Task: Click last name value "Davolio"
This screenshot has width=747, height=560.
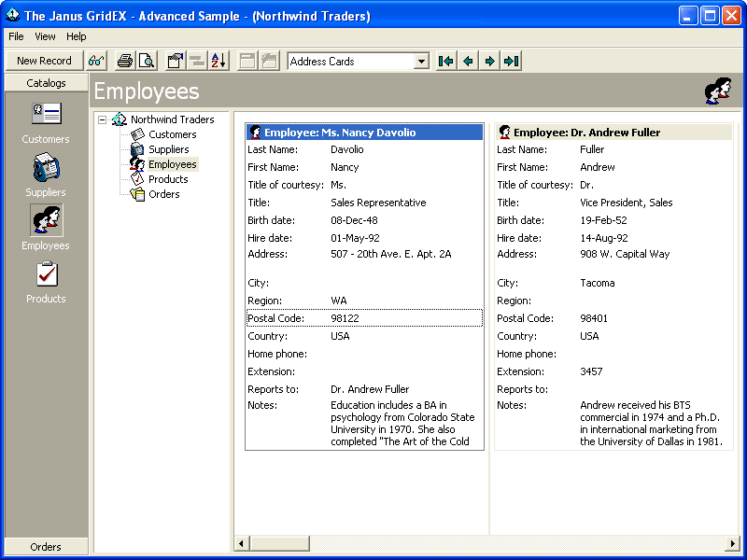Action: coord(346,149)
